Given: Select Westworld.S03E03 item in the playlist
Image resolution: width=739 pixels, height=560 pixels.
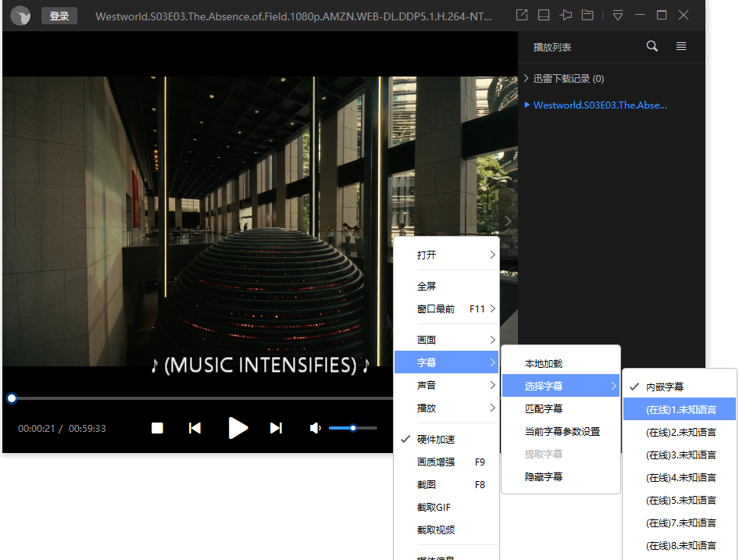Looking at the screenshot, I should [600, 105].
